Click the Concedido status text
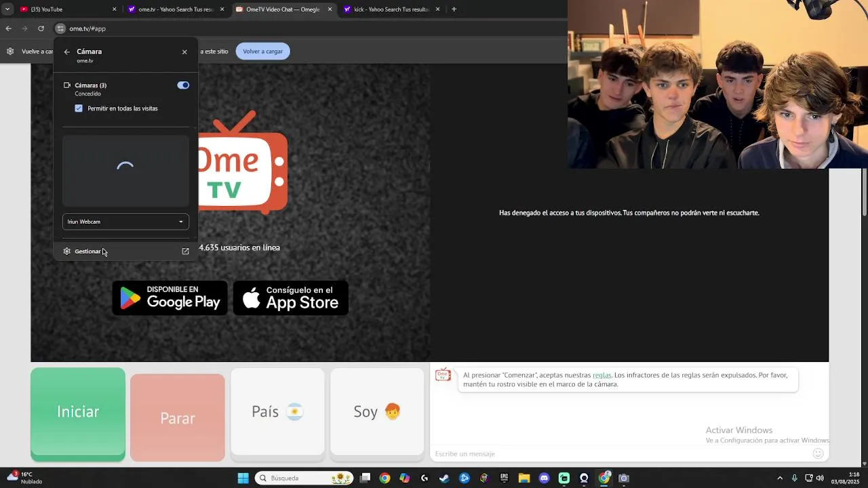 click(87, 94)
